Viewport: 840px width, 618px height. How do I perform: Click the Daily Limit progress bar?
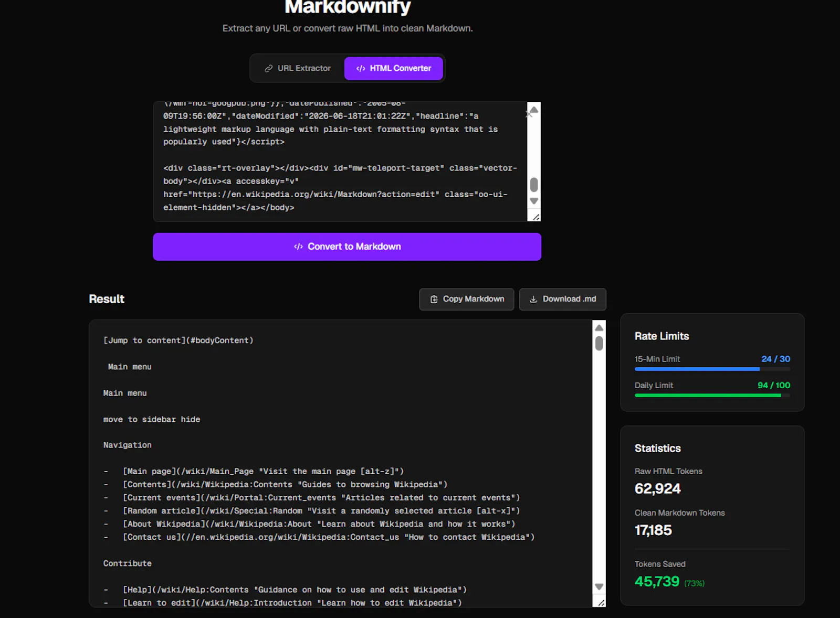(712, 396)
